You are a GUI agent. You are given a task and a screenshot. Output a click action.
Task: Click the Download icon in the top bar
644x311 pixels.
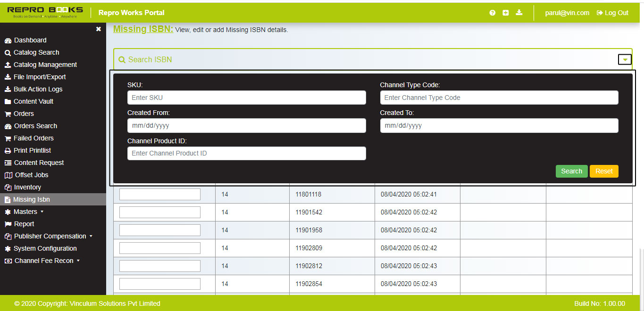pyautogui.click(x=519, y=13)
